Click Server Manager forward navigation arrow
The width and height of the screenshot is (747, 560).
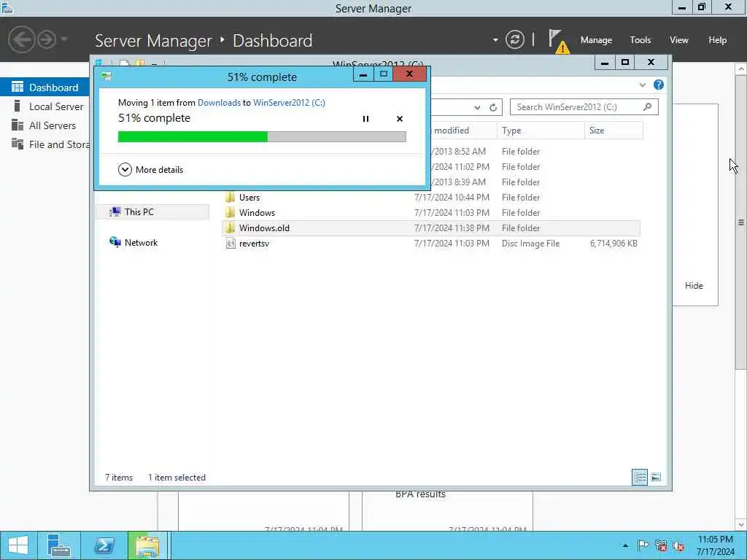[47, 39]
